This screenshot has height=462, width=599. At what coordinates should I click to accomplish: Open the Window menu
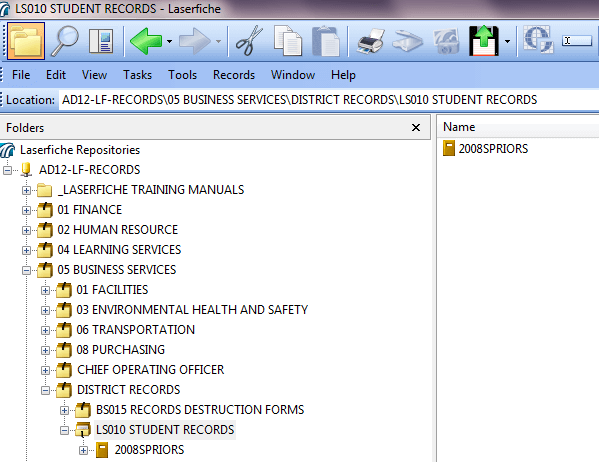click(293, 75)
